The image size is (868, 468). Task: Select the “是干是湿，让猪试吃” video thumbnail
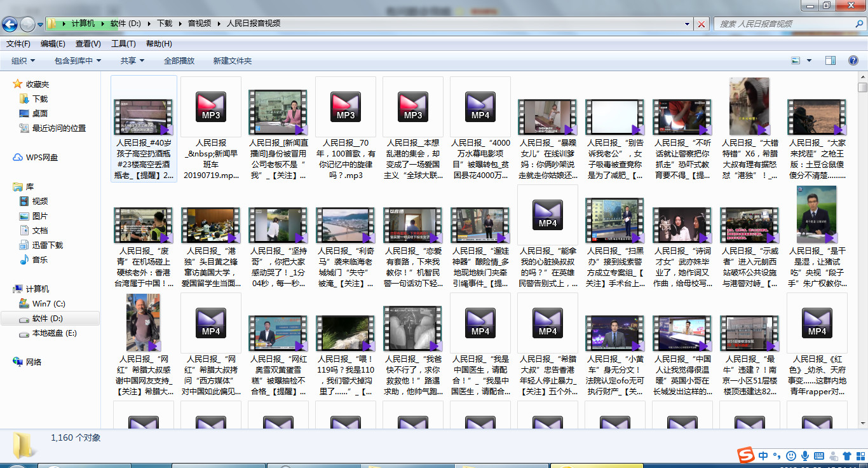tap(817, 214)
